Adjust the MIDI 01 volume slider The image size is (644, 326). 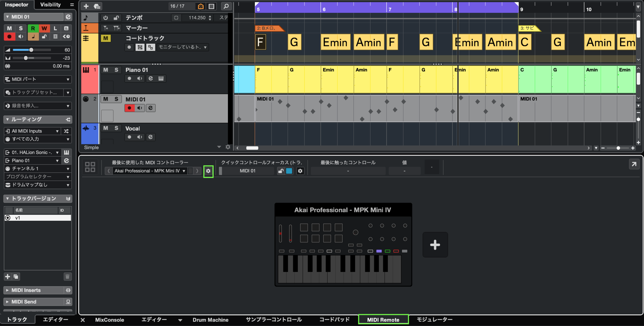[31, 50]
